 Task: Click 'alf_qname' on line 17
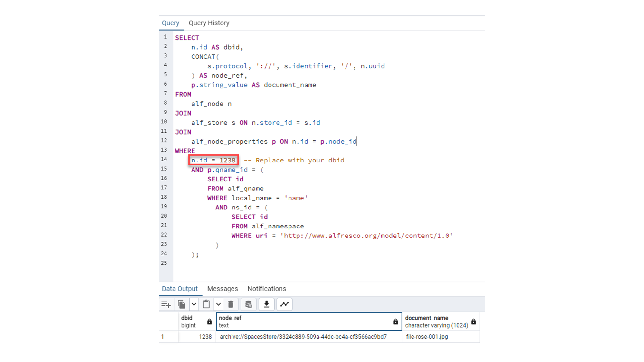tap(246, 189)
